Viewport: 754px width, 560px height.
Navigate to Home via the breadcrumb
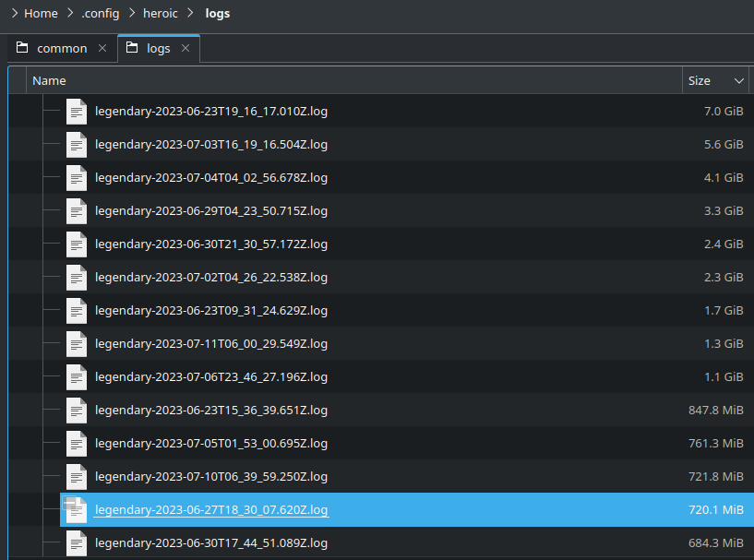41,13
